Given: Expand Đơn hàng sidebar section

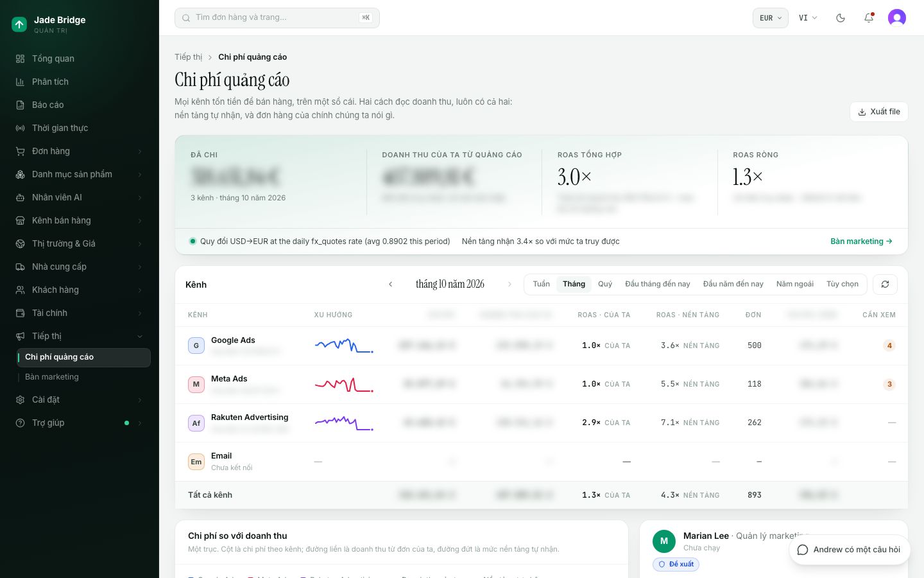Looking at the screenshot, I should coord(80,151).
